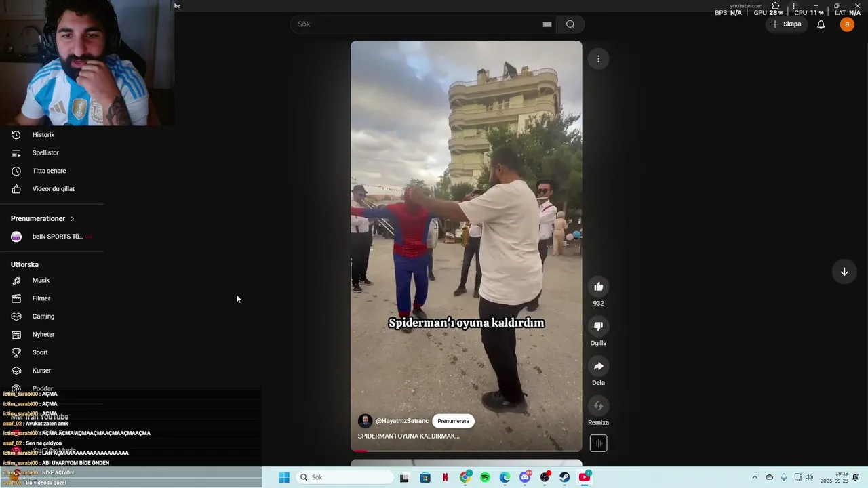Click the Windows taskbar Sök search box
This screenshot has height=488, width=868.
tap(344, 477)
